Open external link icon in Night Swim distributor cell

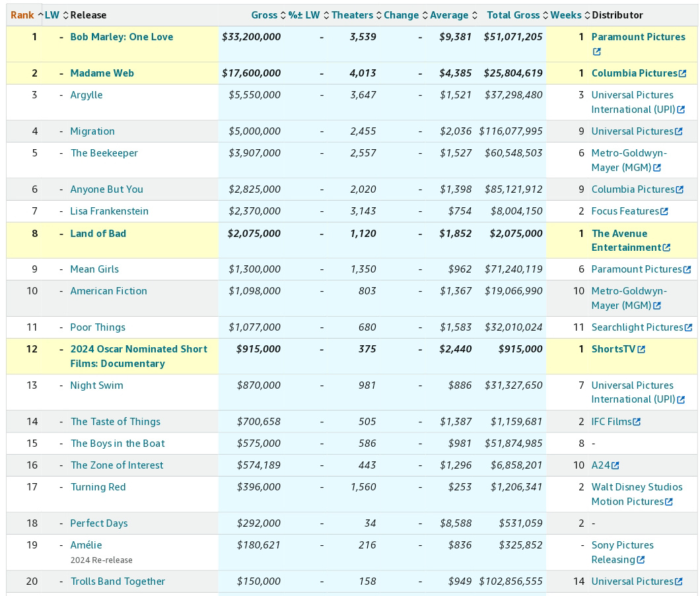pyautogui.click(x=681, y=400)
